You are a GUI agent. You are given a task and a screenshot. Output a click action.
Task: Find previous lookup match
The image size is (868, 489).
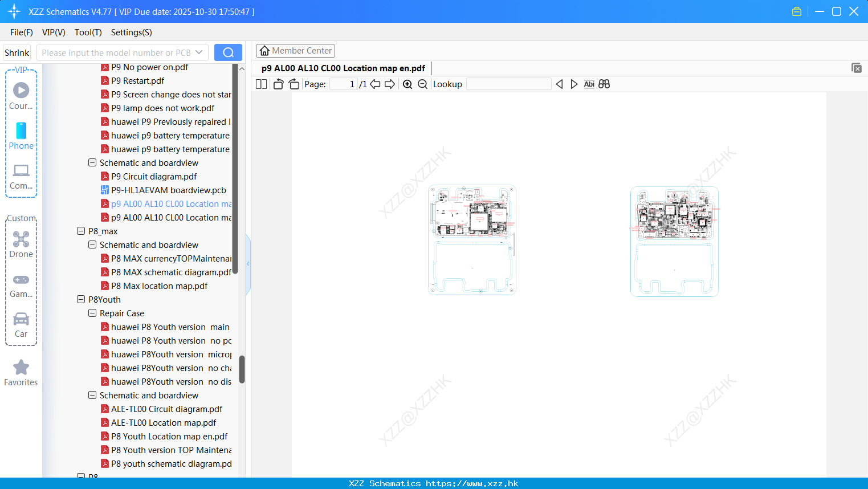(559, 84)
